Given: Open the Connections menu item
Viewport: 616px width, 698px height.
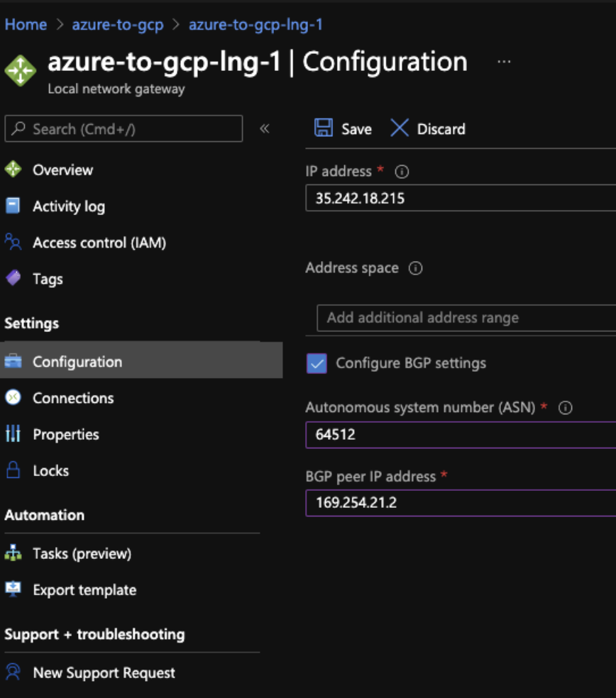Looking at the screenshot, I should tap(72, 398).
